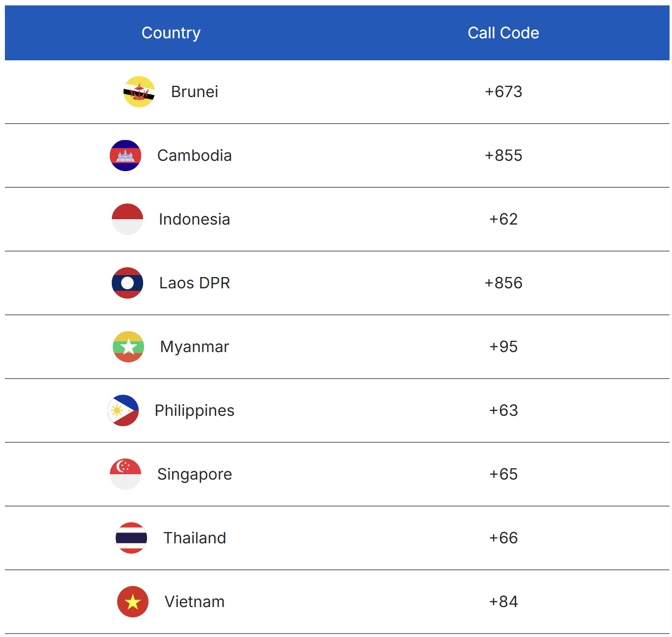Select the Singapore flag icon
Screen dimensions: 672x637
click(x=125, y=474)
